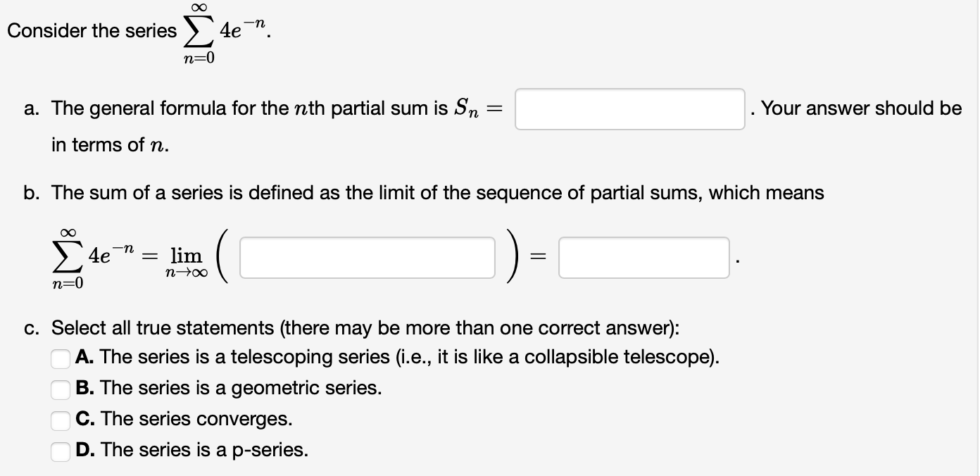Check option A about telescoping series

60,358
